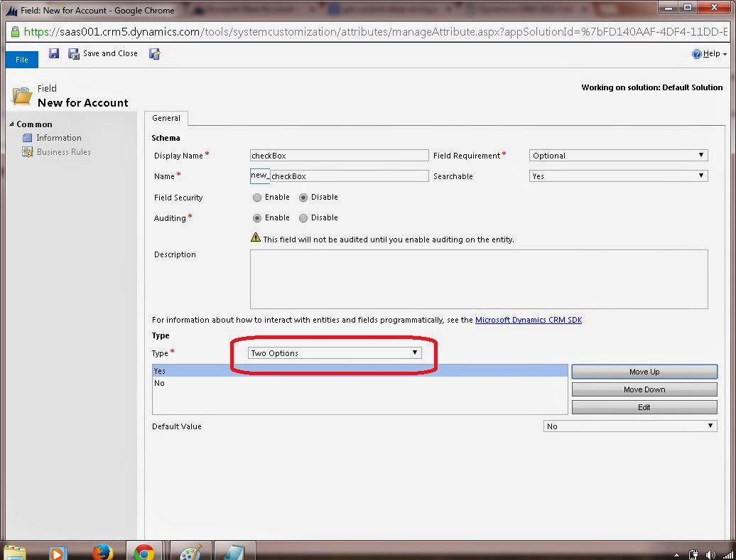Click the network signal tray icon
736x560 pixels.
(727, 555)
